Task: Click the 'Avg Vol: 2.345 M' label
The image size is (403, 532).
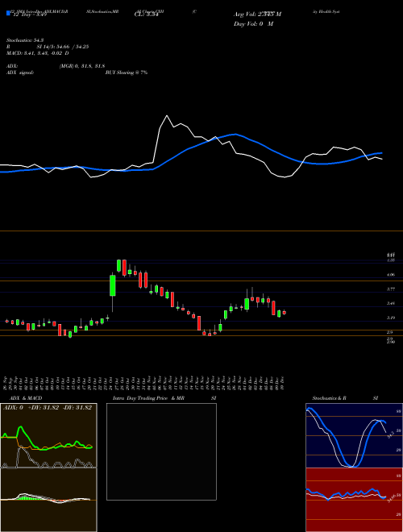Action: pyautogui.click(x=257, y=15)
